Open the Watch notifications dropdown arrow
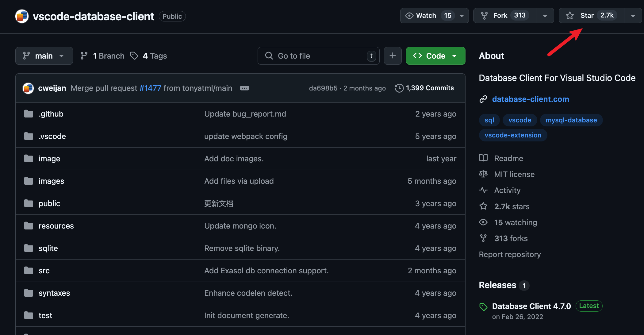The height and width of the screenshot is (335, 644). point(462,16)
